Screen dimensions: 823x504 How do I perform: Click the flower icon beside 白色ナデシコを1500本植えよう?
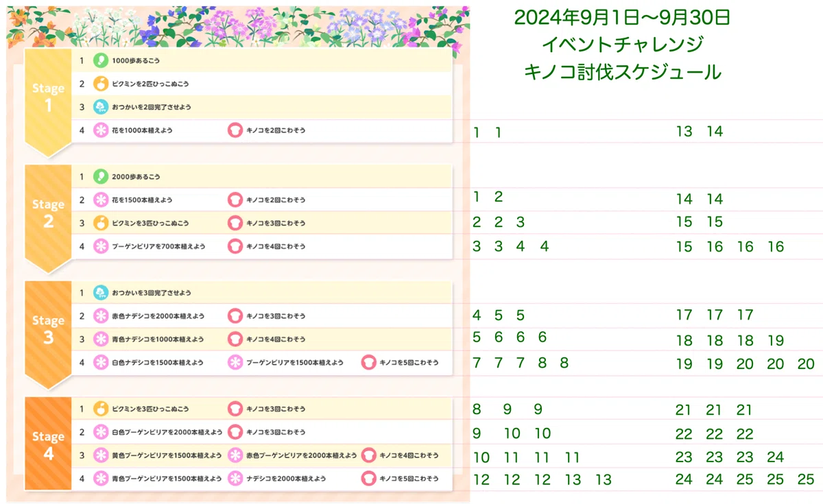(101, 362)
